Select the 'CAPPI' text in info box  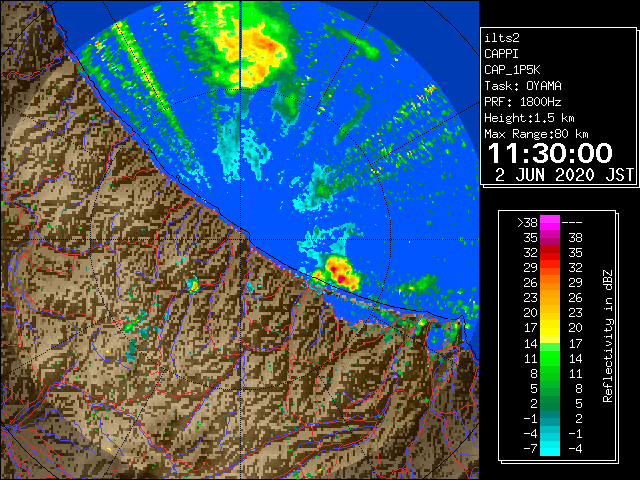pos(501,54)
